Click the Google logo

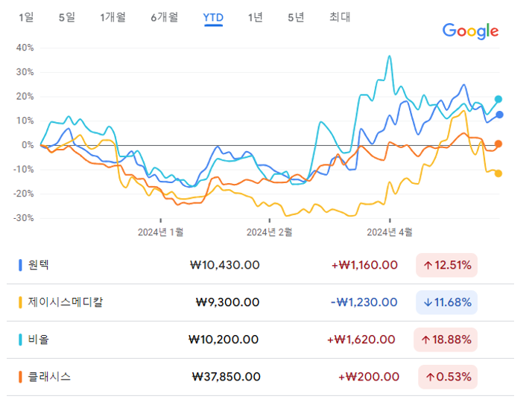coord(471,31)
